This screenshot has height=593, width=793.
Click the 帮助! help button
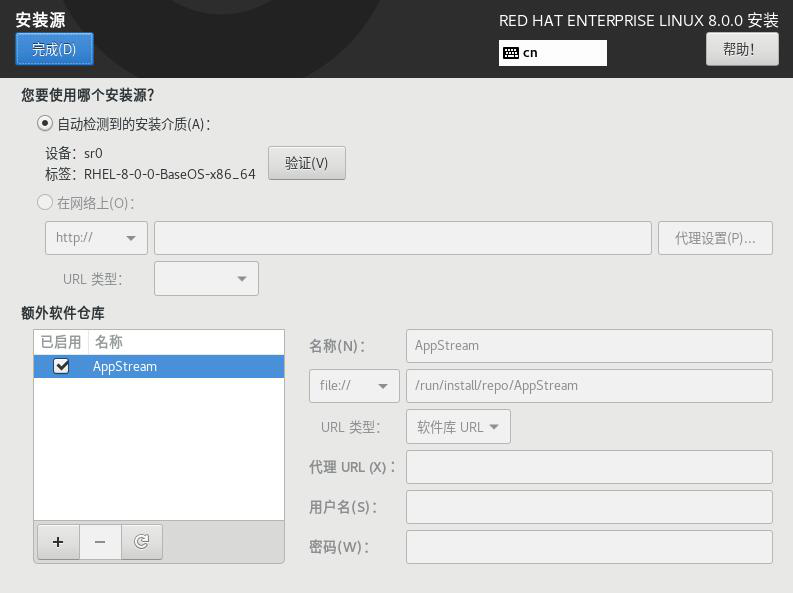pyautogui.click(x=742, y=49)
